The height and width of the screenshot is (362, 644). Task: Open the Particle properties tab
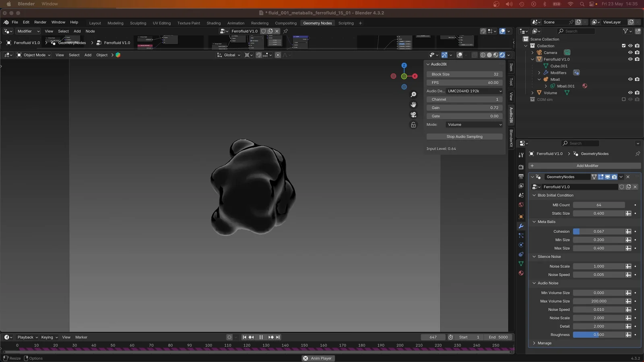point(521,234)
